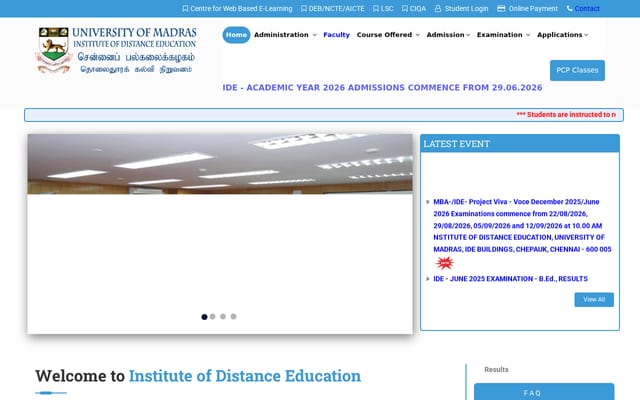Click the carousel slide image of the hall

[x=220, y=164]
